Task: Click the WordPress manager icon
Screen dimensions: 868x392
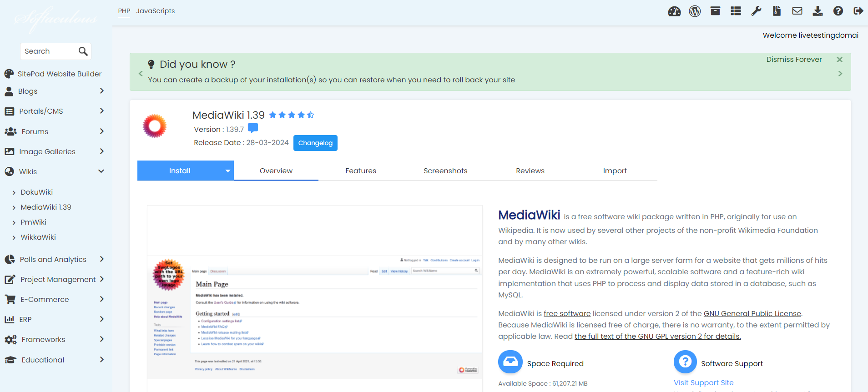Action: coord(695,11)
